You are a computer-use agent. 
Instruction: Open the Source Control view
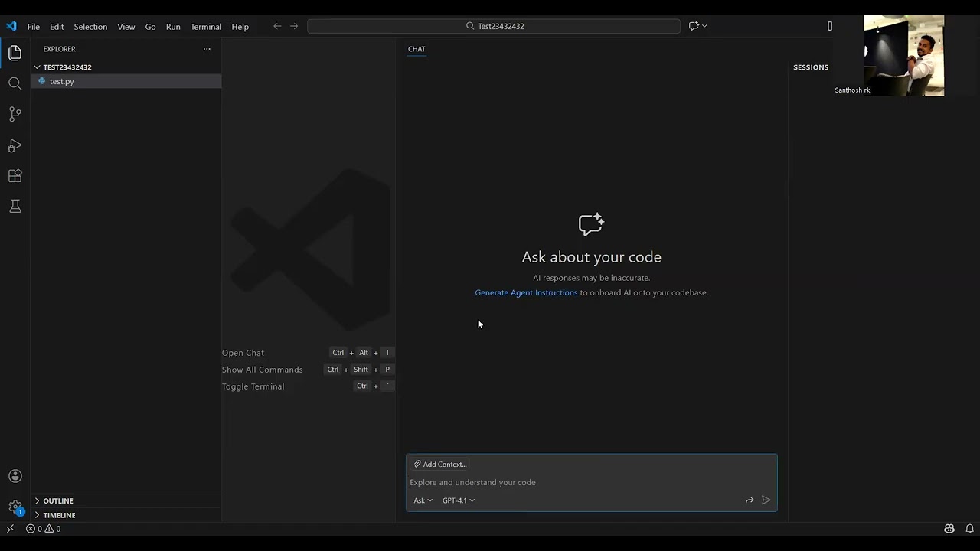[x=15, y=114]
